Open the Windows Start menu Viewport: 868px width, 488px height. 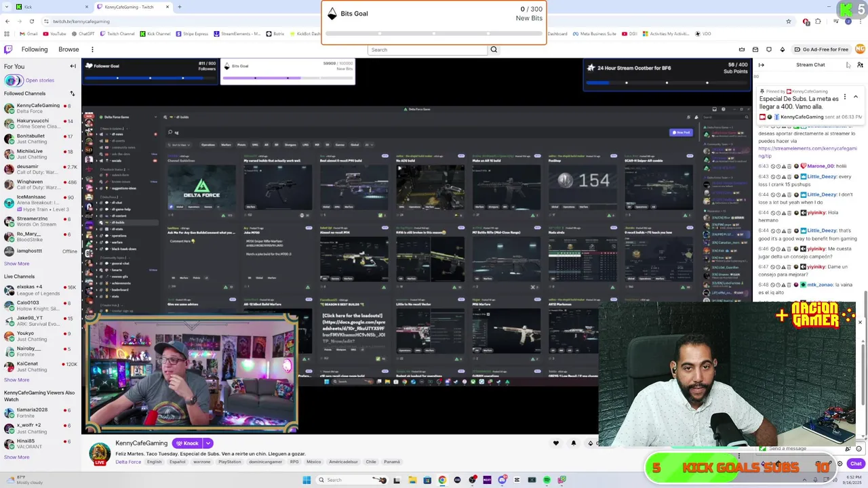click(x=307, y=480)
